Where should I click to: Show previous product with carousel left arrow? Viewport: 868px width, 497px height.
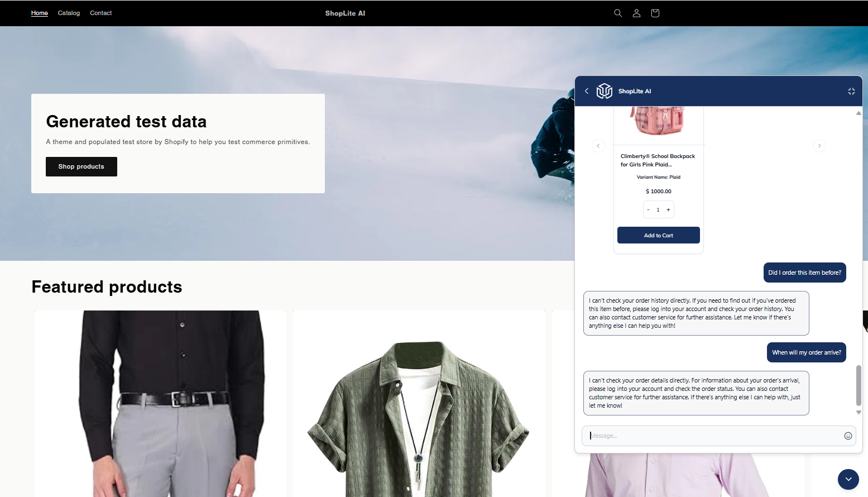(598, 146)
